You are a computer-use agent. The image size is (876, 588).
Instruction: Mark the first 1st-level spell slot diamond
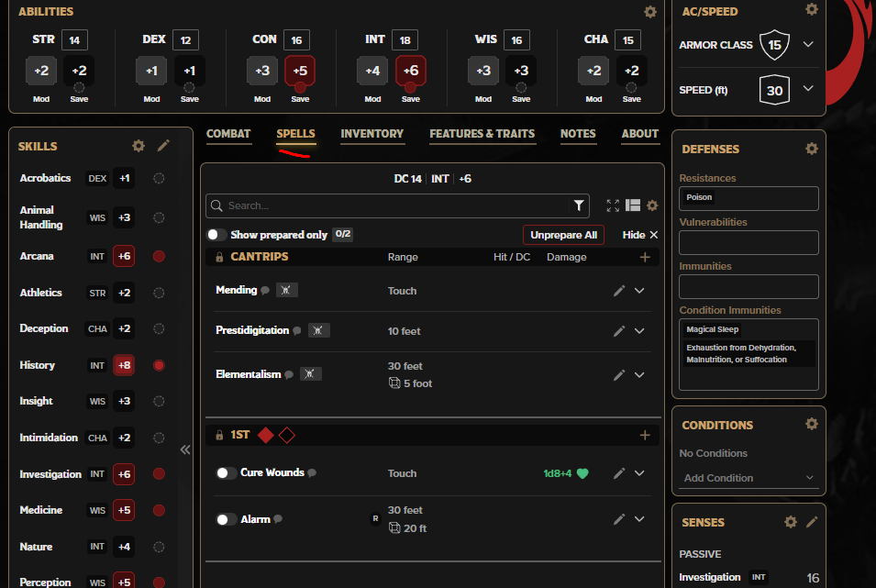(x=266, y=435)
